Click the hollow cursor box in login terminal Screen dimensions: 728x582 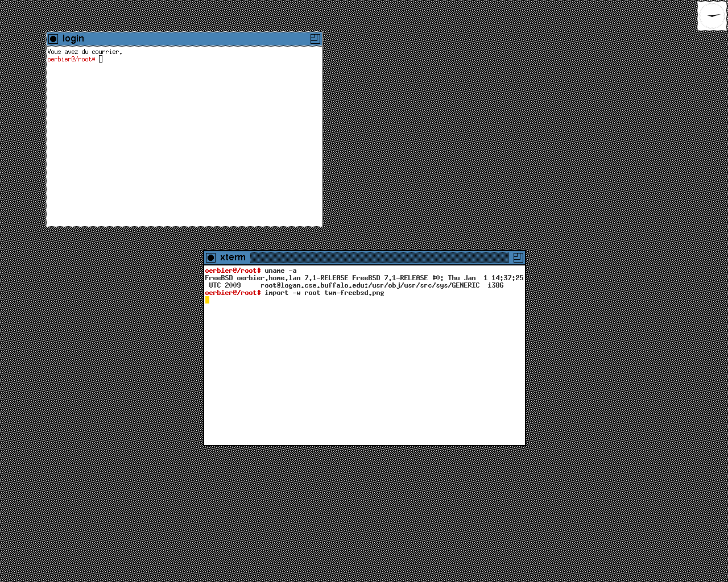point(101,59)
